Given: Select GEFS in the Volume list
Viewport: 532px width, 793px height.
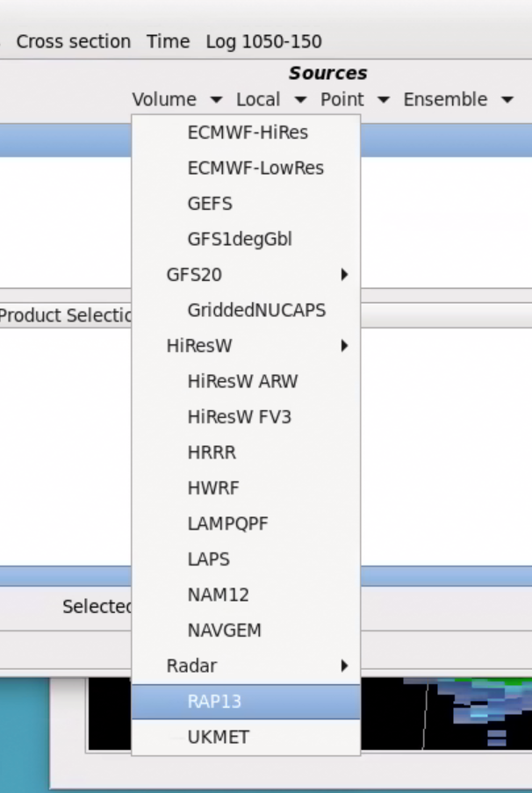Looking at the screenshot, I should [x=247, y=204].
